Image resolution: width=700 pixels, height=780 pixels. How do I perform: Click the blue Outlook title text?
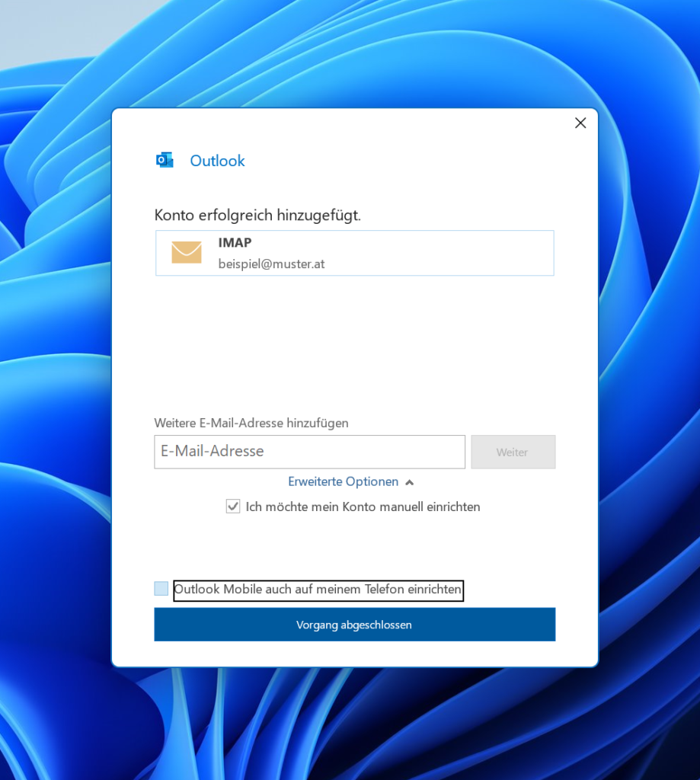tap(217, 161)
